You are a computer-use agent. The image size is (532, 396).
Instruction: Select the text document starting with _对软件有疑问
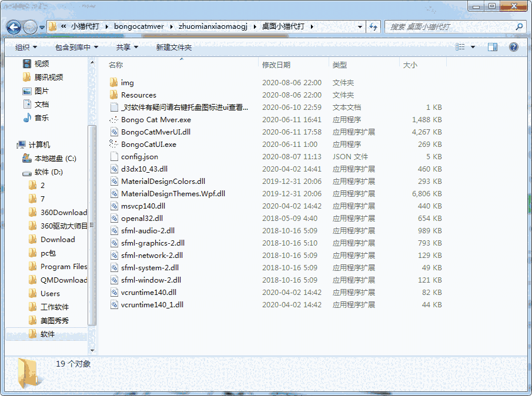tap(185, 107)
